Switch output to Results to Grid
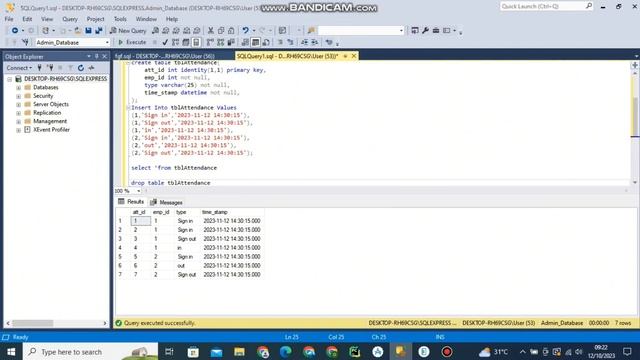Viewport: 640px width, 360px height. (256, 42)
